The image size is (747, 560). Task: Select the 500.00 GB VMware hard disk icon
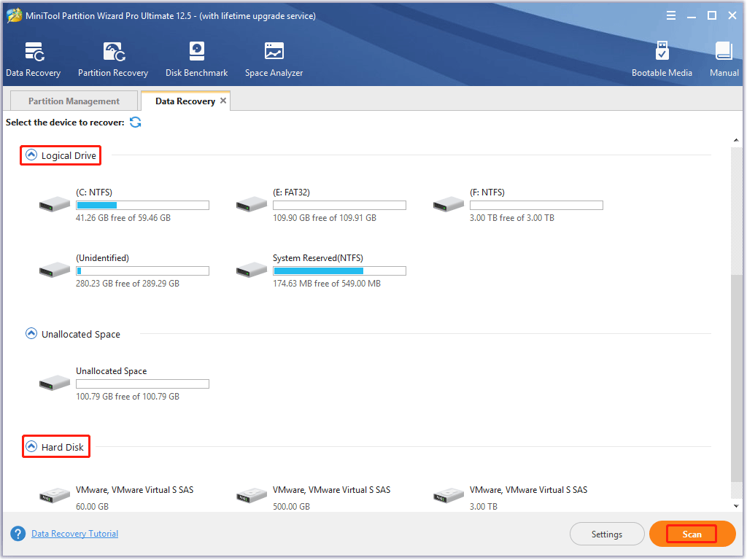(x=251, y=496)
